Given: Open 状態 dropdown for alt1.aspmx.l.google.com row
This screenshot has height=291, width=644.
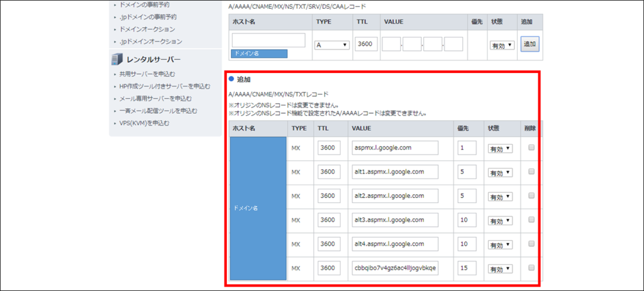Looking at the screenshot, I should click(x=500, y=173).
